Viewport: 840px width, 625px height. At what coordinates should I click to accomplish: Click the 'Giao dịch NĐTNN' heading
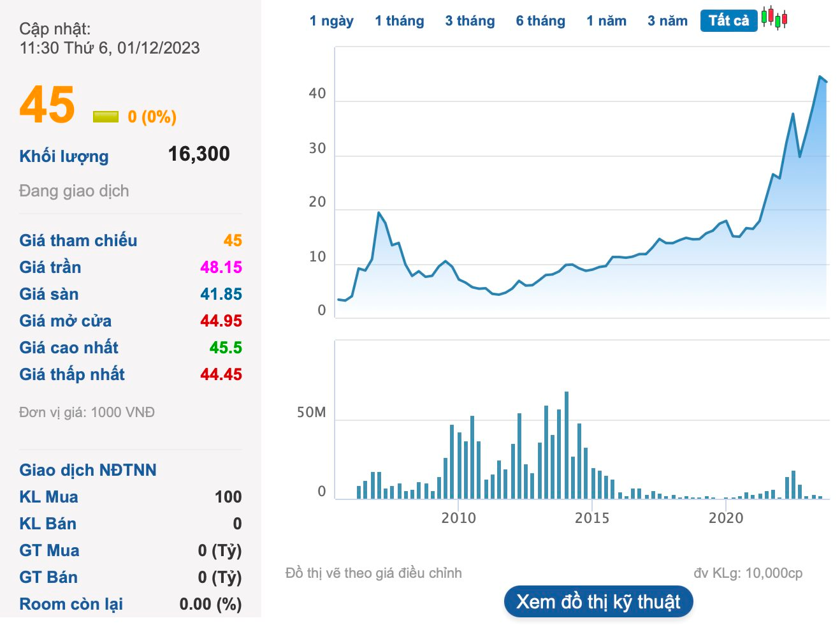[88, 470]
